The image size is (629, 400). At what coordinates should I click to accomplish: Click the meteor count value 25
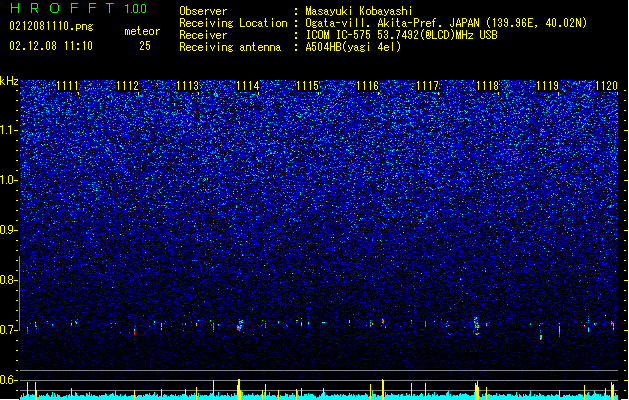point(145,46)
